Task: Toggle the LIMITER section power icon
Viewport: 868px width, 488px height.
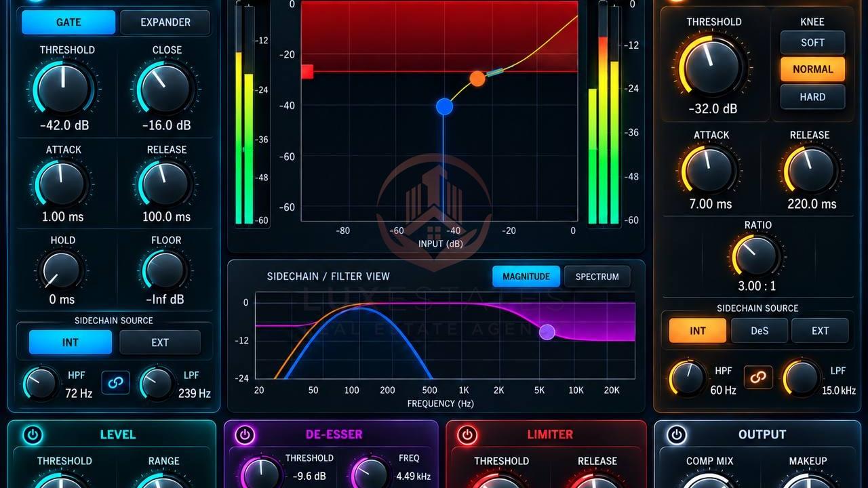Action: coord(467,434)
